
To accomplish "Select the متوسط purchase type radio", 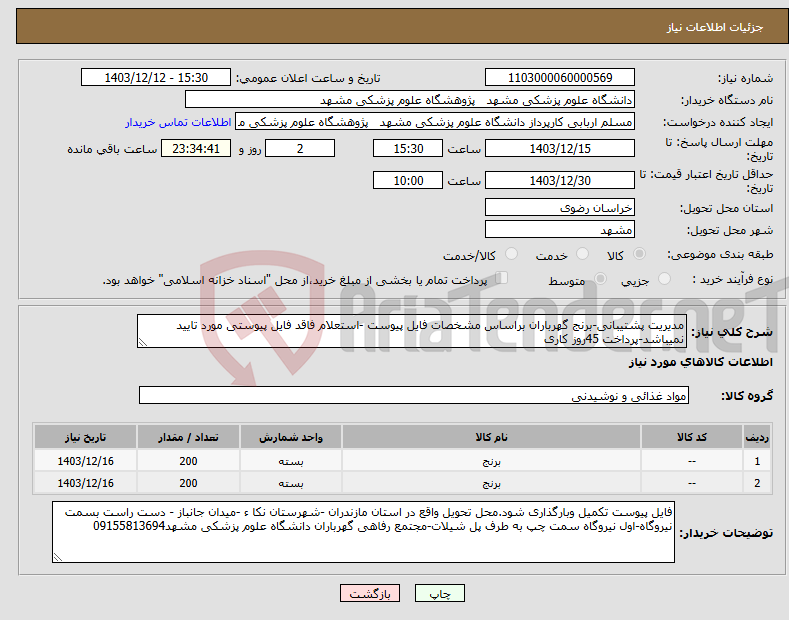I will pos(600,279).
